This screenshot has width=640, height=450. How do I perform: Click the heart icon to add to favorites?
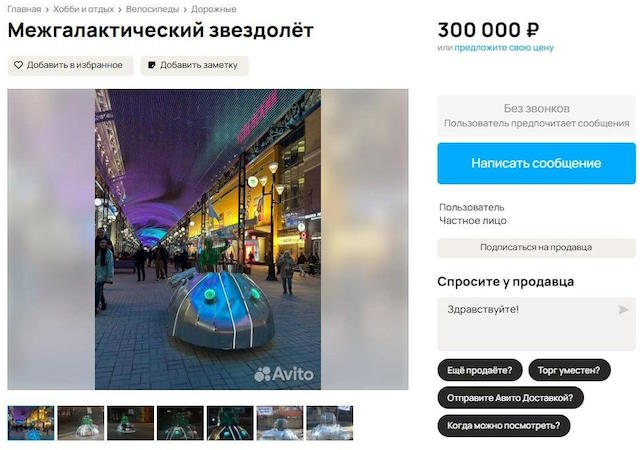[18, 65]
